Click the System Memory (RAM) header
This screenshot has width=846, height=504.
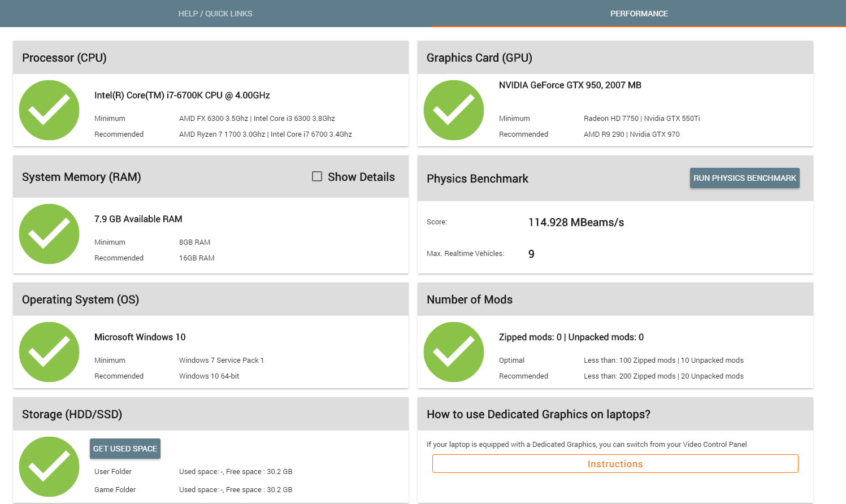coord(81,177)
